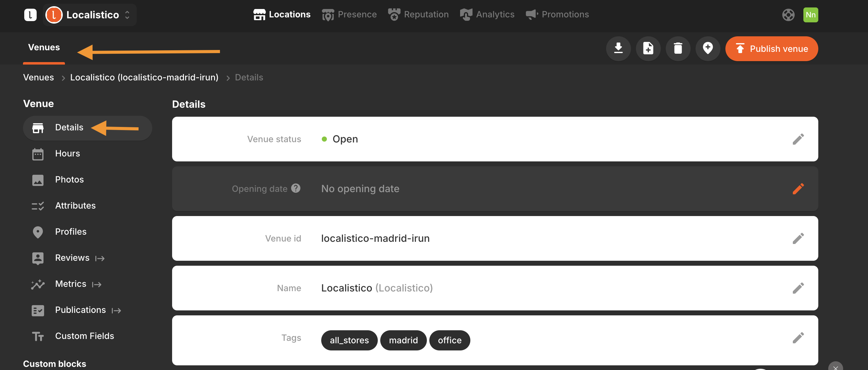Click the madrid tag chip

click(403, 341)
